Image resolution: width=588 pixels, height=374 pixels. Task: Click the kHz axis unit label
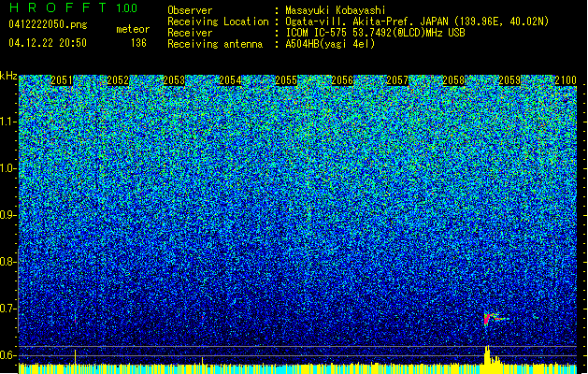click(x=8, y=76)
